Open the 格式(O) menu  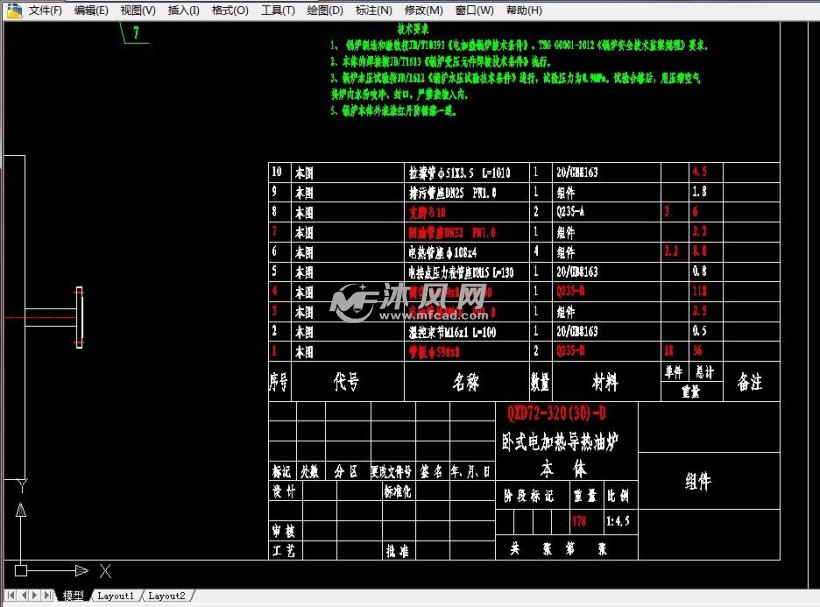tap(230, 10)
